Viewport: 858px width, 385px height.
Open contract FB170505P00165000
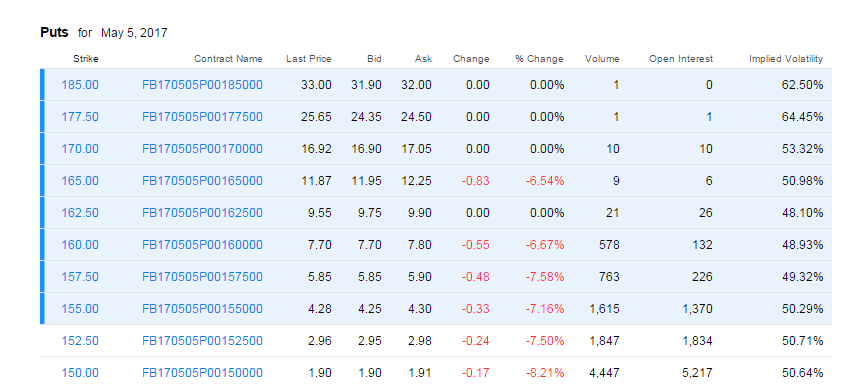point(202,181)
